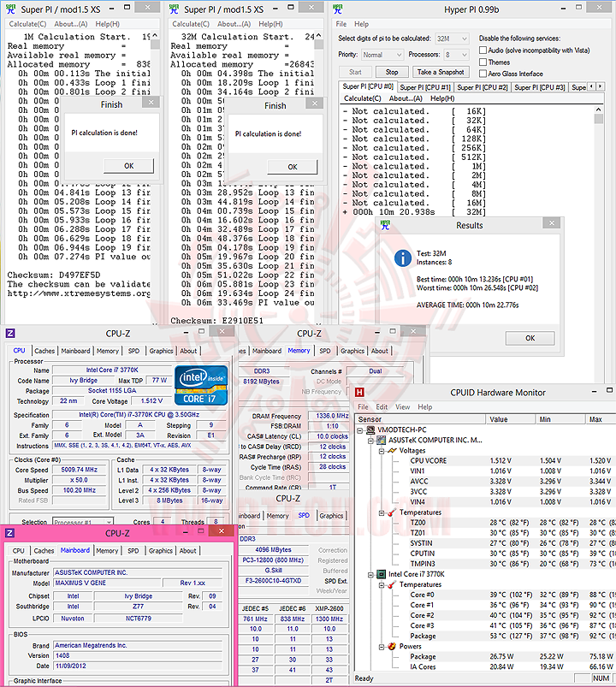Select Caches tab in top-left CPU-Z window

[44, 351]
